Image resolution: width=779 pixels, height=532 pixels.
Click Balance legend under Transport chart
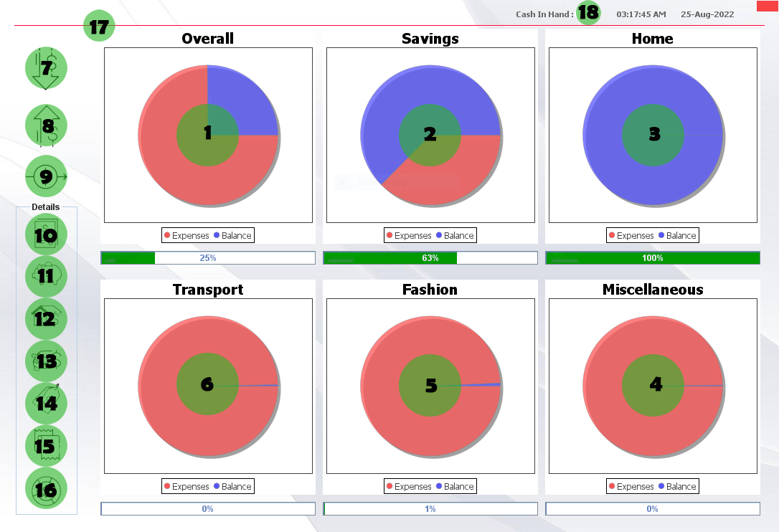click(x=232, y=486)
